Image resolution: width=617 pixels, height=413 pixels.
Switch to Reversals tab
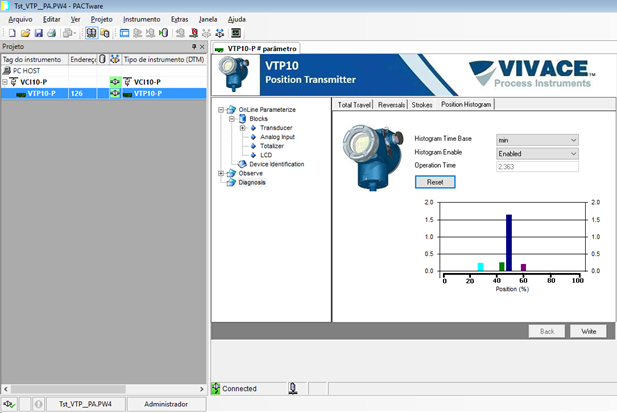(x=391, y=105)
